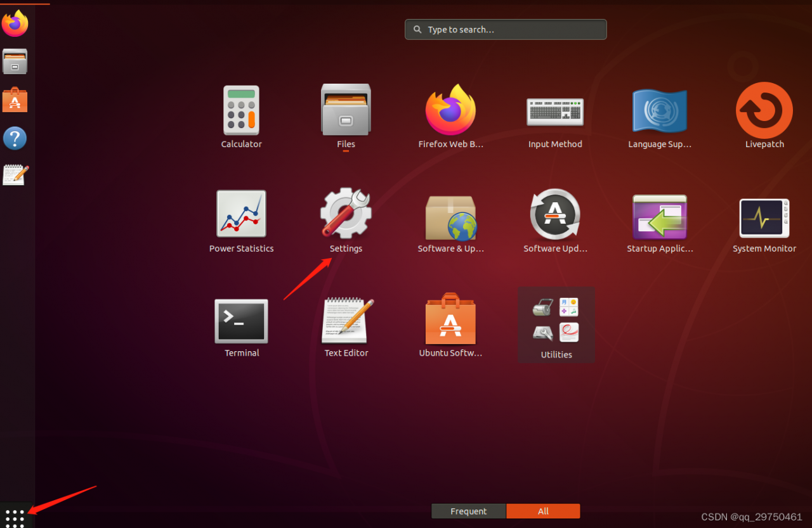Click the Firefox icon in the dock
The image size is (812, 528).
(15, 23)
